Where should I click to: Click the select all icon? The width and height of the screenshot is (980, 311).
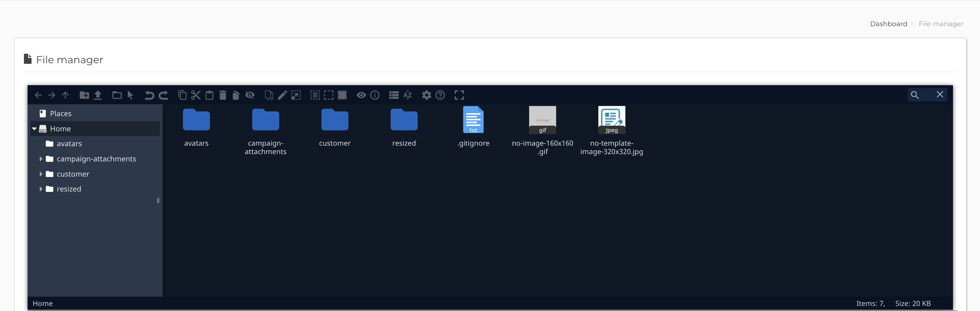tap(315, 95)
